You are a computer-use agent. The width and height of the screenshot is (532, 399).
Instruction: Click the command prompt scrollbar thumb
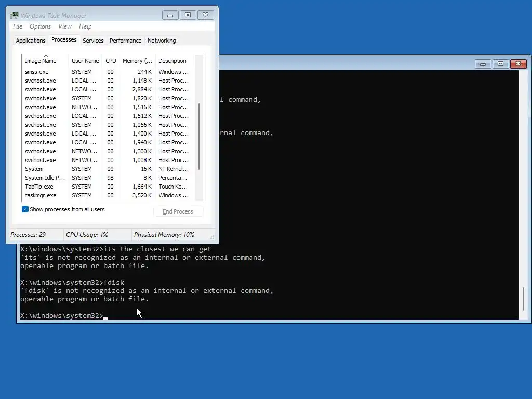click(524, 299)
